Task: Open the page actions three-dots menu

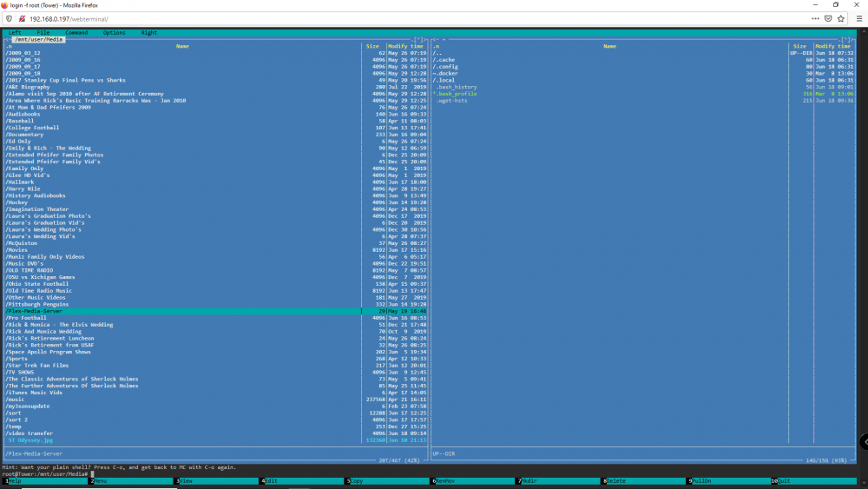Action: coord(815,18)
